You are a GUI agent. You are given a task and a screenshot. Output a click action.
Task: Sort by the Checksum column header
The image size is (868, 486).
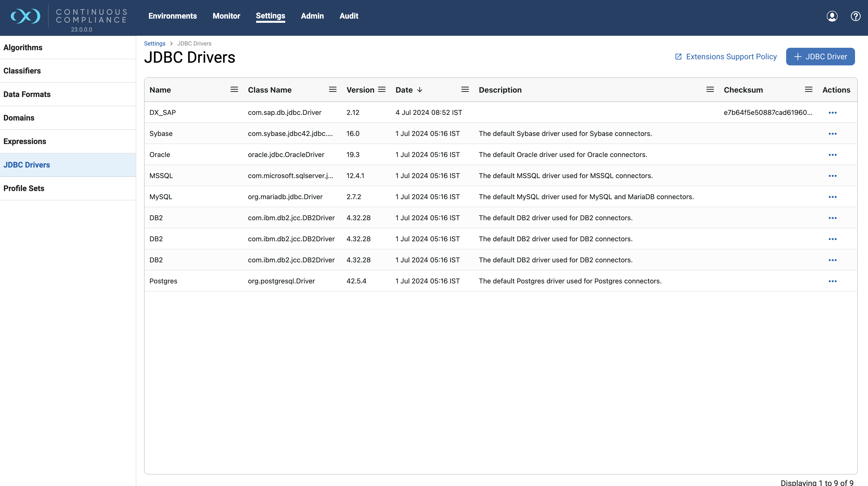click(743, 90)
